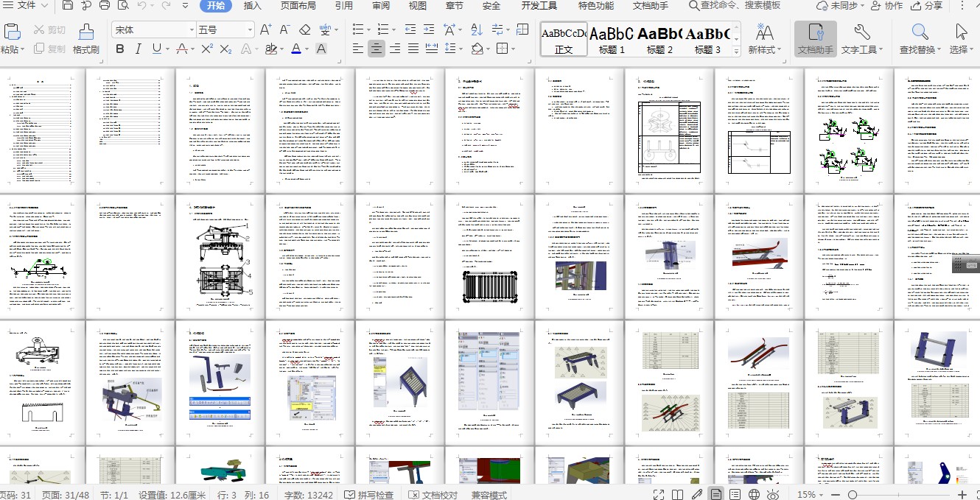Apply superscript formatting
Image resolution: width=980 pixels, height=500 pixels.
(207, 49)
